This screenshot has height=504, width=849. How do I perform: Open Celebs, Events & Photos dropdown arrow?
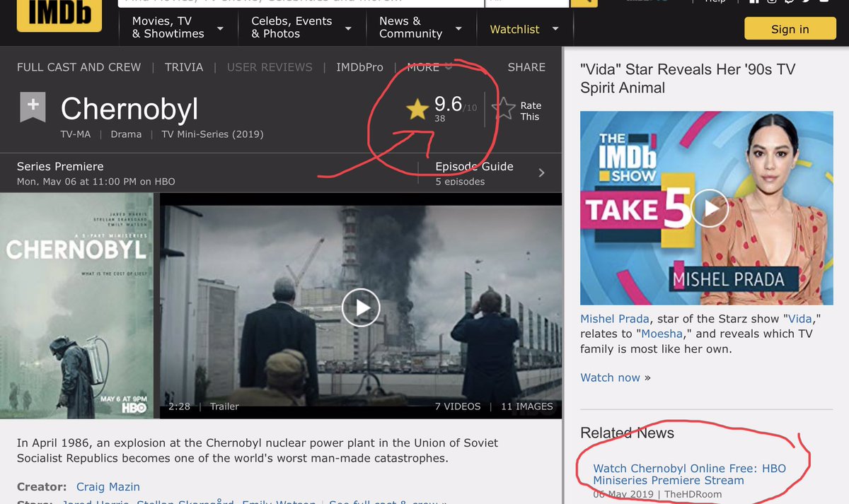point(348,29)
